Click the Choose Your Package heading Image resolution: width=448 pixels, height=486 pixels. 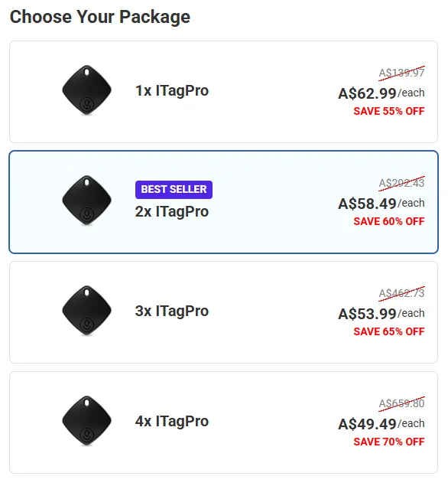(x=100, y=17)
